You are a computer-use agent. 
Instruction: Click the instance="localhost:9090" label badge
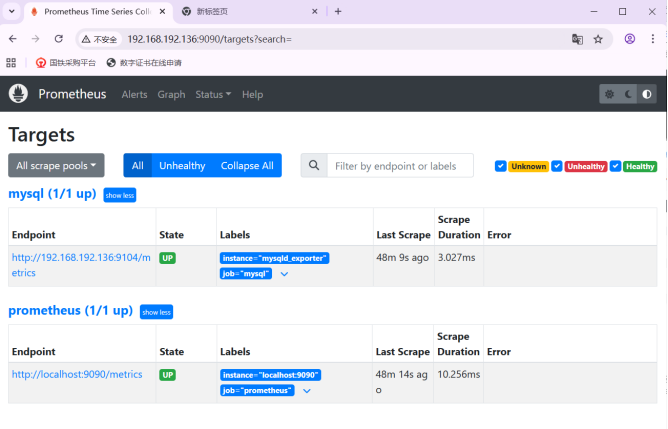click(x=271, y=375)
